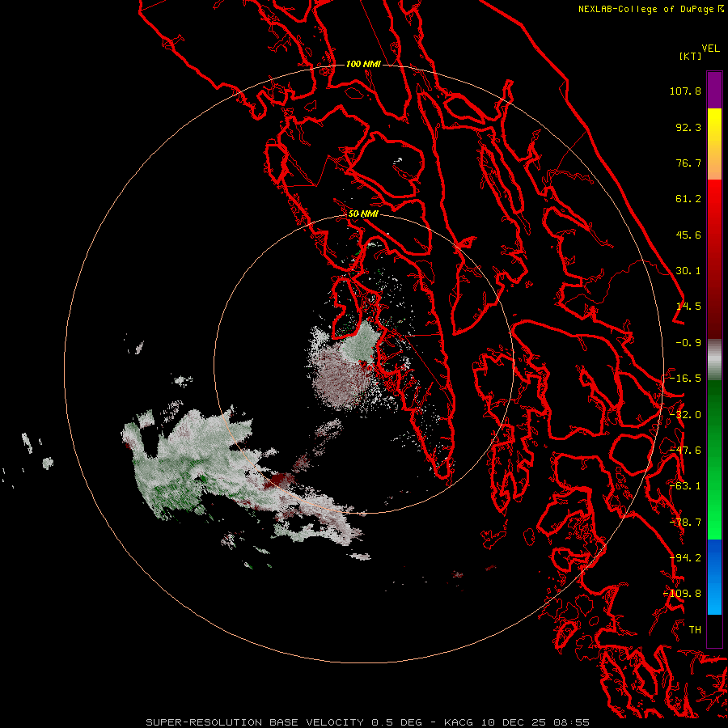Pick the gray near-zero segment of velocity bar

click(x=714, y=360)
